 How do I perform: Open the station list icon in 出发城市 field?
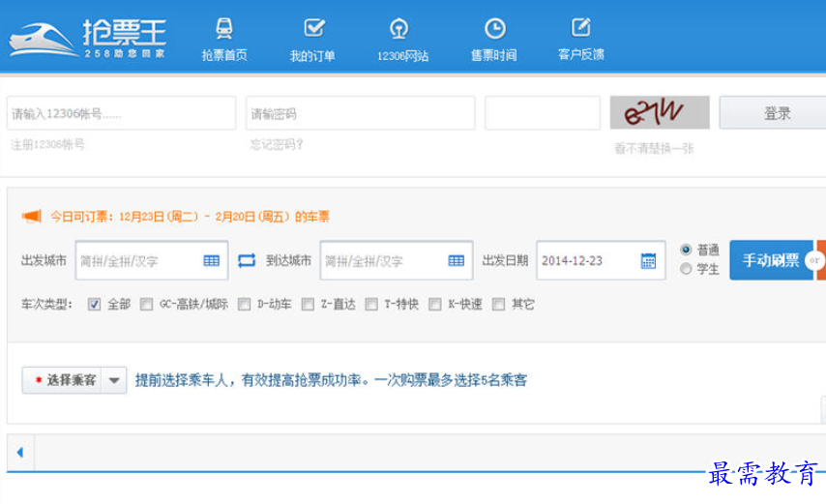[x=211, y=260]
